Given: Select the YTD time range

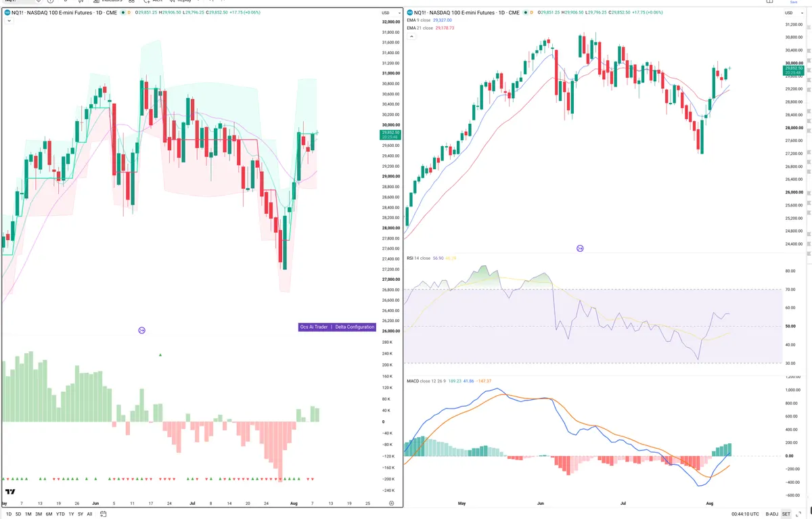Looking at the screenshot, I should pyautogui.click(x=60, y=514).
